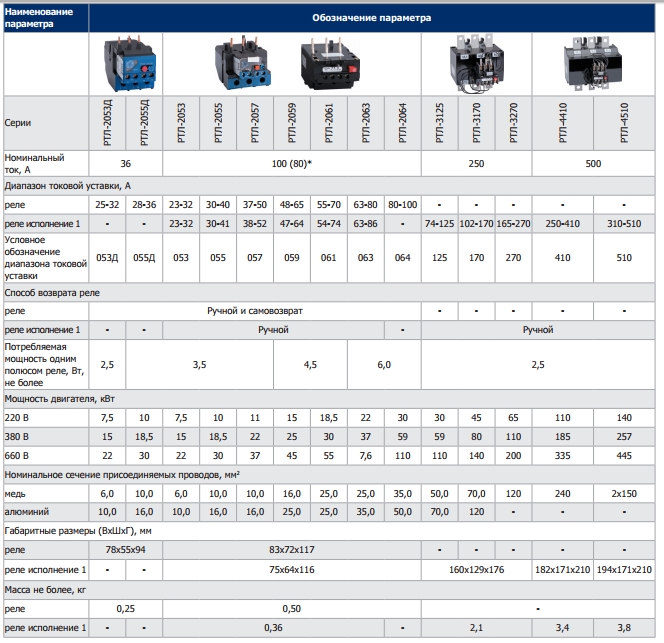The image size is (664, 643).
Task: Select the 'Мощность двигателя, кВт' section row
Action: pos(329,399)
